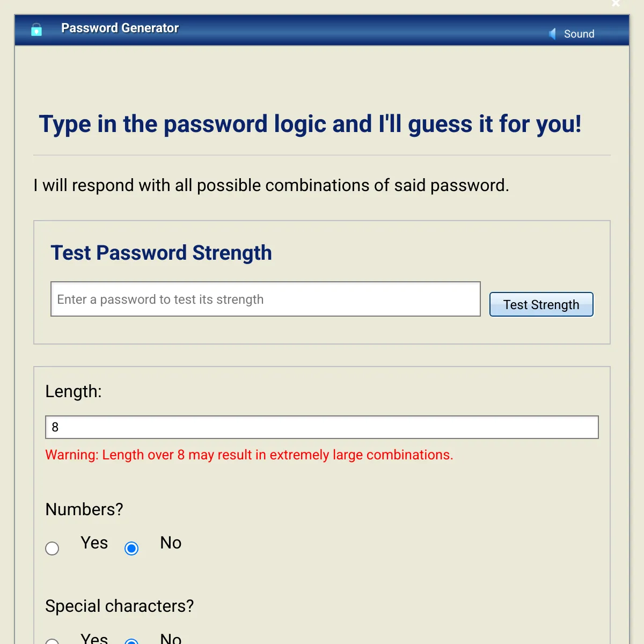Select Yes for Numbers

tap(52, 548)
